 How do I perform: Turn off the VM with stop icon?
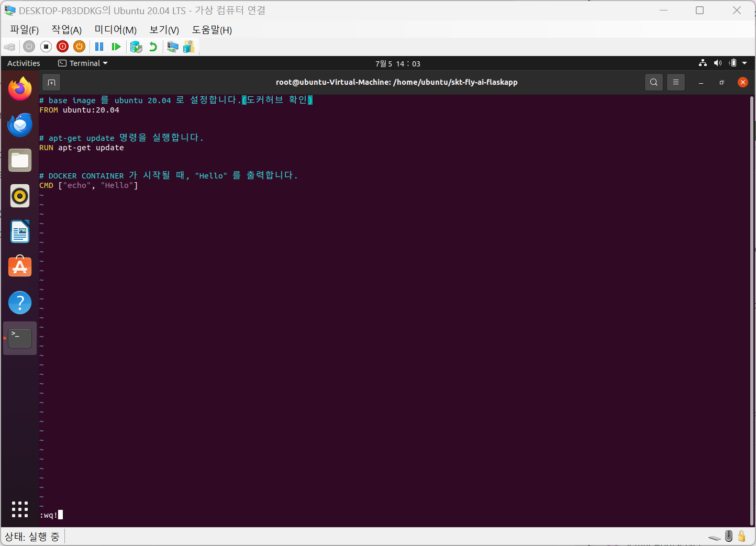click(46, 47)
